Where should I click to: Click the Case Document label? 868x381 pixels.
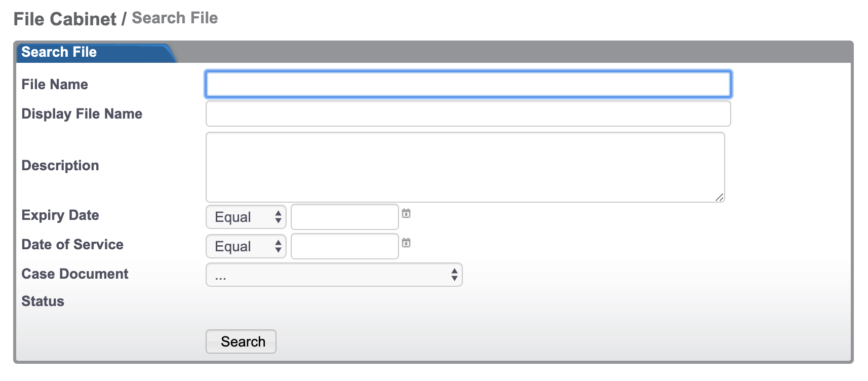[75, 274]
